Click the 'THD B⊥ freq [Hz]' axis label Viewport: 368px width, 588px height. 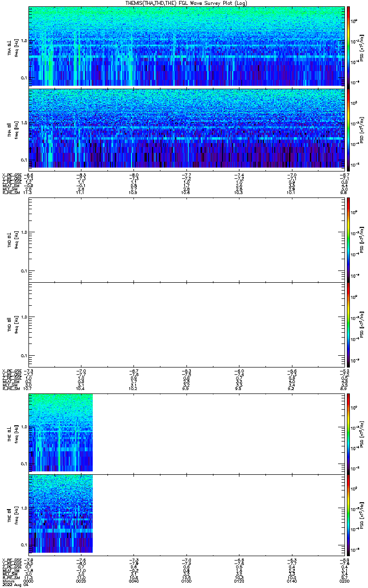13,240
